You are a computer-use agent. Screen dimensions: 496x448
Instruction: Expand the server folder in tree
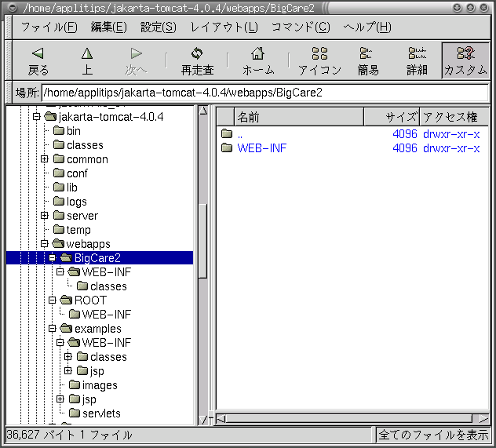[x=45, y=216]
